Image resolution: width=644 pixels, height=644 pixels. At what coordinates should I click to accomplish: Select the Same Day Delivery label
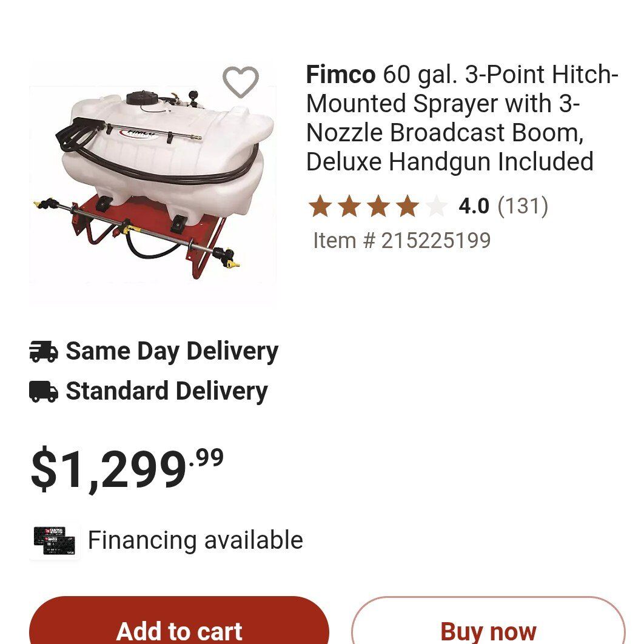coord(172,352)
